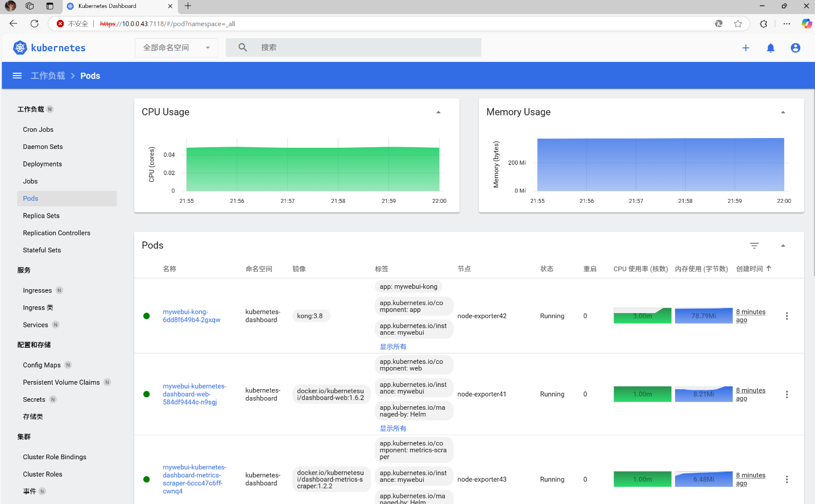Viewport: 815px width, 504px height.
Task: Click node-exporter42 node cell
Action: pyautogui.click(x=482, y=316)
